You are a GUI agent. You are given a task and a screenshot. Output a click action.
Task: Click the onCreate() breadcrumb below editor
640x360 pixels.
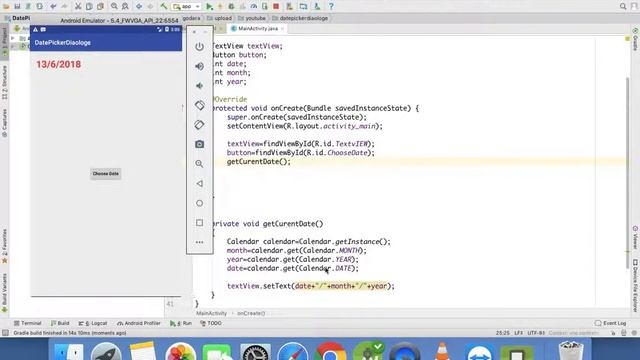(x=251, y=313)
